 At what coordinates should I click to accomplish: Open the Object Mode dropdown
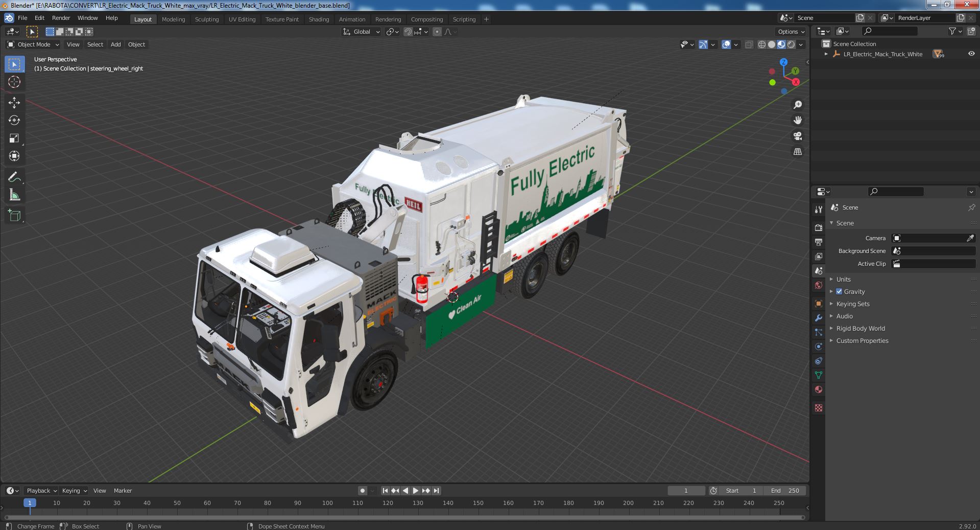(33, 44)
